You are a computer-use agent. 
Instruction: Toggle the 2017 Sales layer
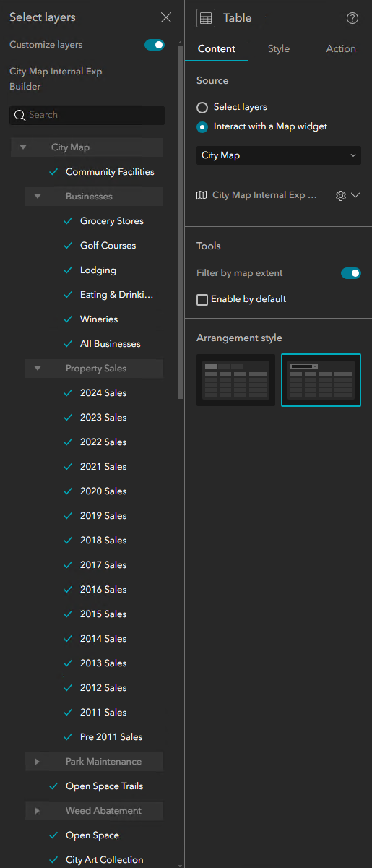68,565
